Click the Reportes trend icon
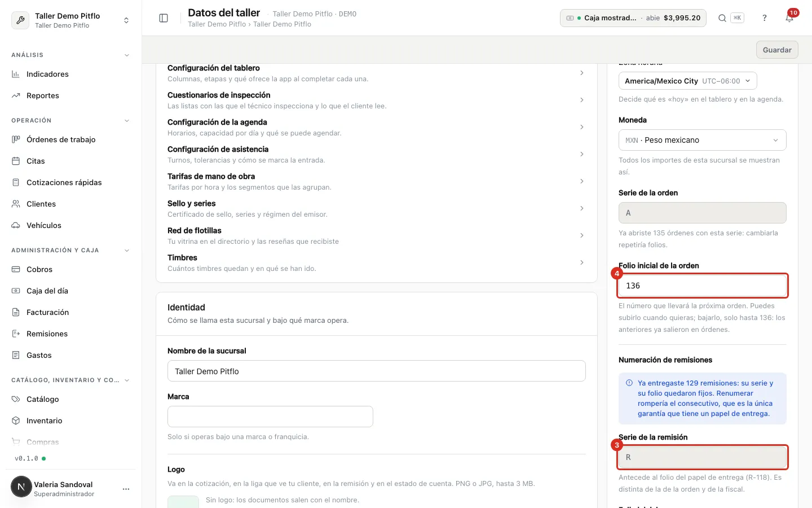This screenshot has height=508, width=812. point(16,95)
